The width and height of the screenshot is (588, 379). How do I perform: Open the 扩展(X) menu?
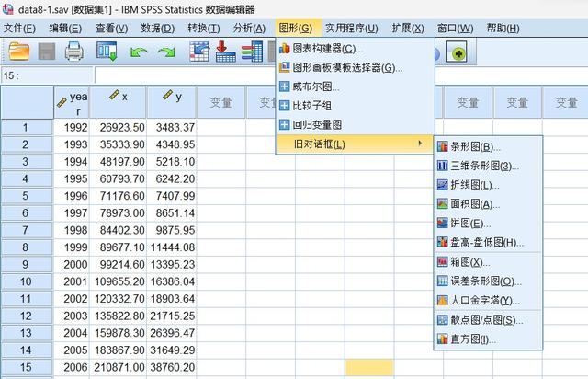[x=408, y=29]
